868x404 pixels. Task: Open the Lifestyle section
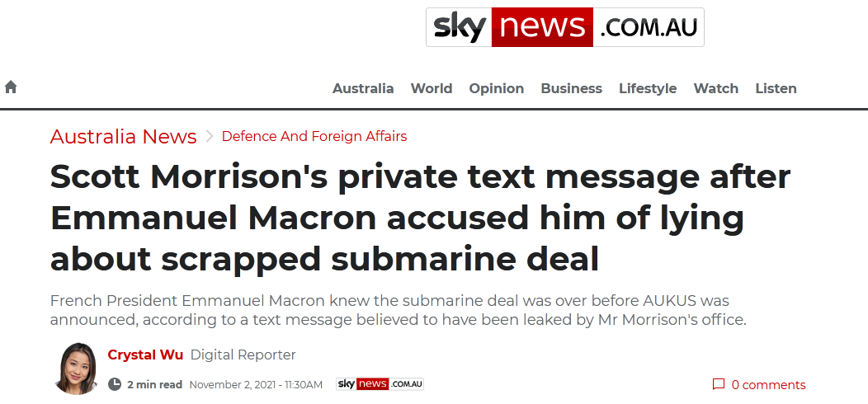(648, 88)
